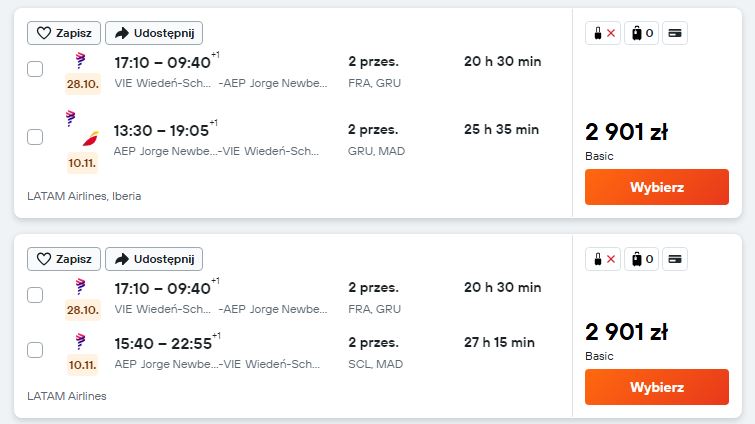Viewport: 755px width, 424px height.
Task: Open stopover details GRU, MAD on return flight
Action: click(377, 151)
